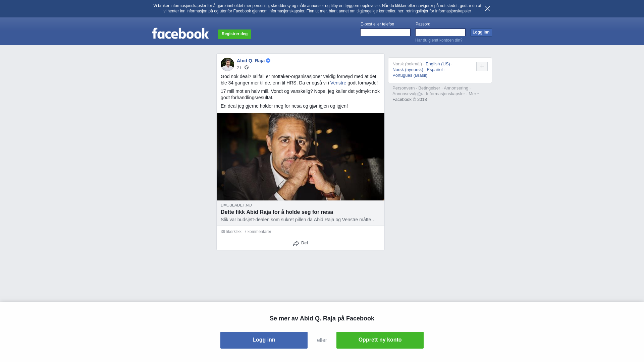Click the Annonsevalg AdChoices icon
This screenshot has width=644, height=362.
pos(421,94)
